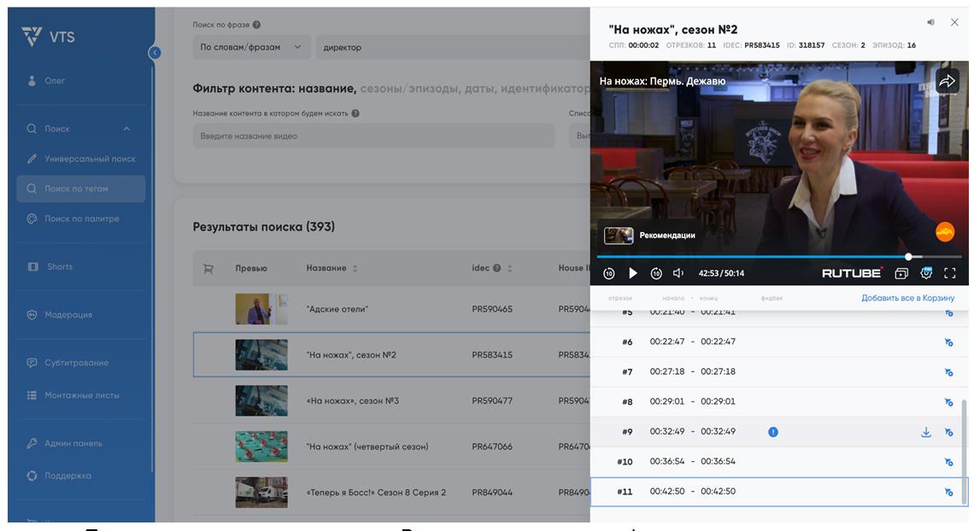Viewport: 980px width, 531px height.
Task: Play the video in the Rutube player
Action: (x=633, y=273)
